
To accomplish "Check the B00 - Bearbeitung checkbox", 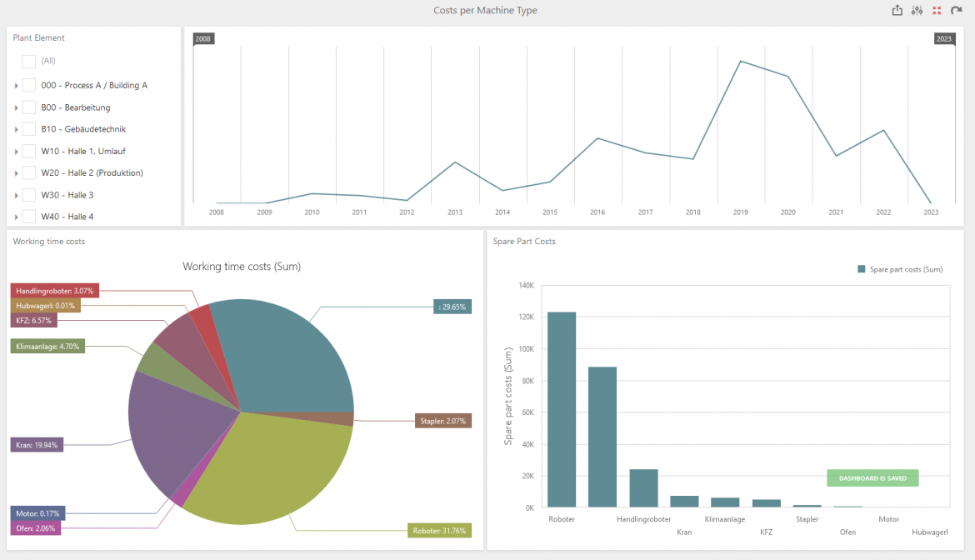I will pyautogui.click(x=28, y=107).
